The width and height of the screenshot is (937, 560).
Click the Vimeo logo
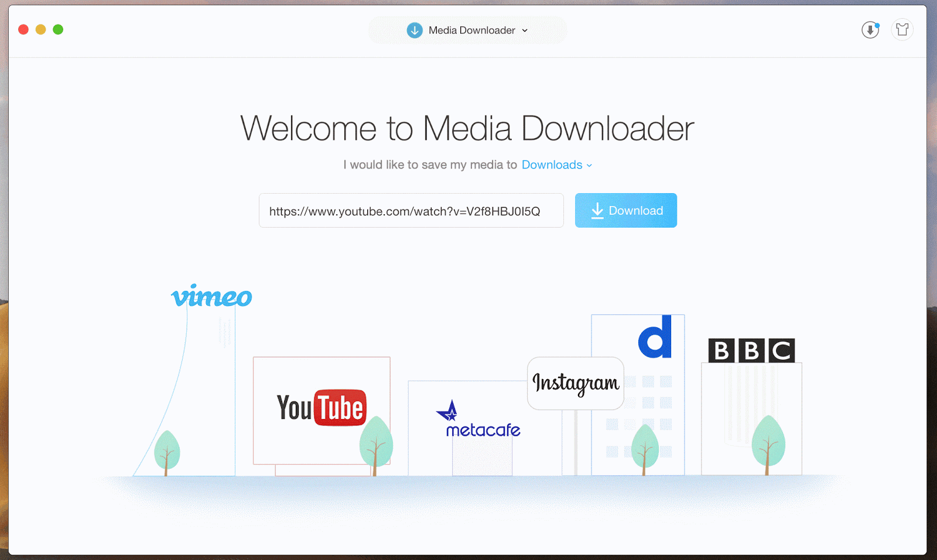click(211, 296)
